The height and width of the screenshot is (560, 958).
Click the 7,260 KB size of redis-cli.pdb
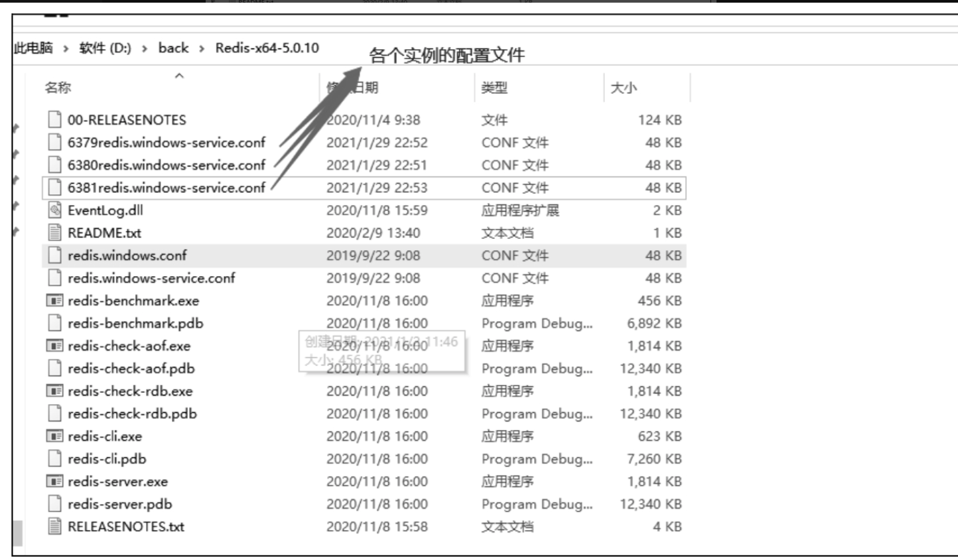[x=654, y=458]
